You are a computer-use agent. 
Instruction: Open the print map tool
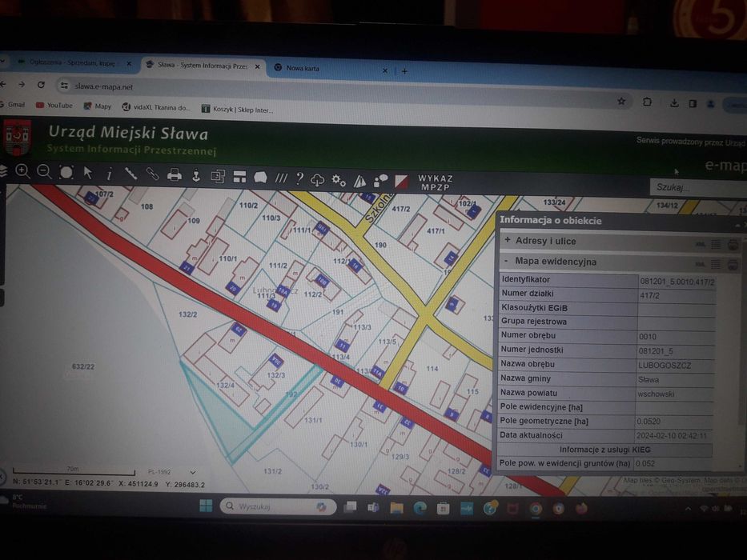[175, 175]
